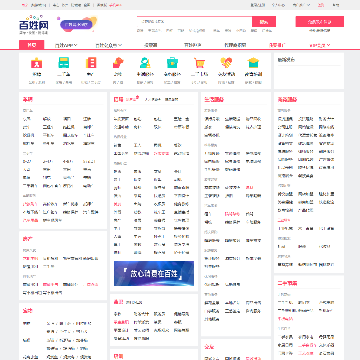Screen dimensions: 360x360
Task: Expand the second navigation dropdown with chevron
Action: coord(109,45)
